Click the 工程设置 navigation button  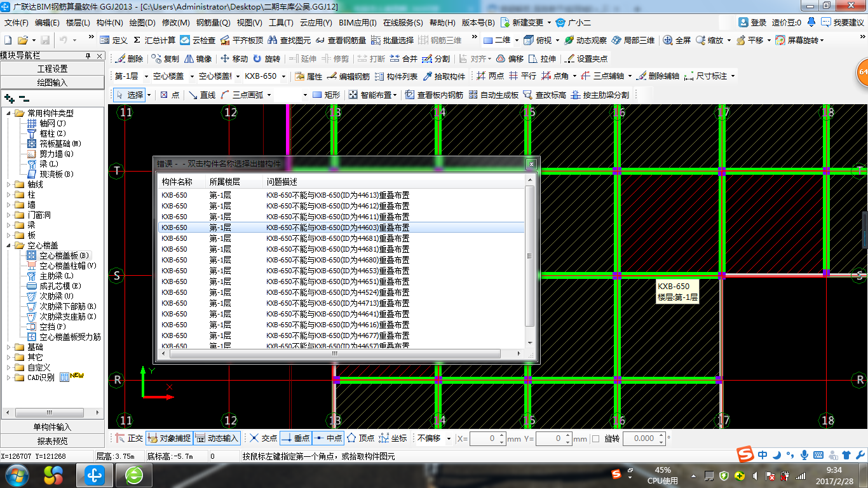tap(52, 69)
